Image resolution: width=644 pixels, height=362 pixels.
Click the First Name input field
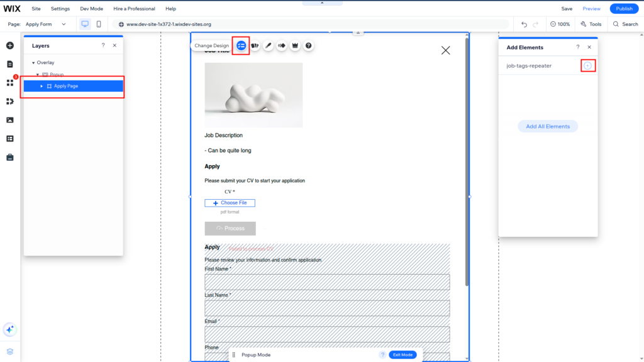[x=327, y=282]
